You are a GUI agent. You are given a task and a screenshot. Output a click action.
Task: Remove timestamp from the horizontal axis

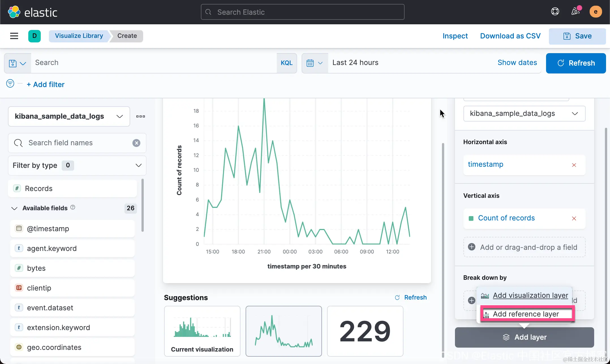coord(574,165)
